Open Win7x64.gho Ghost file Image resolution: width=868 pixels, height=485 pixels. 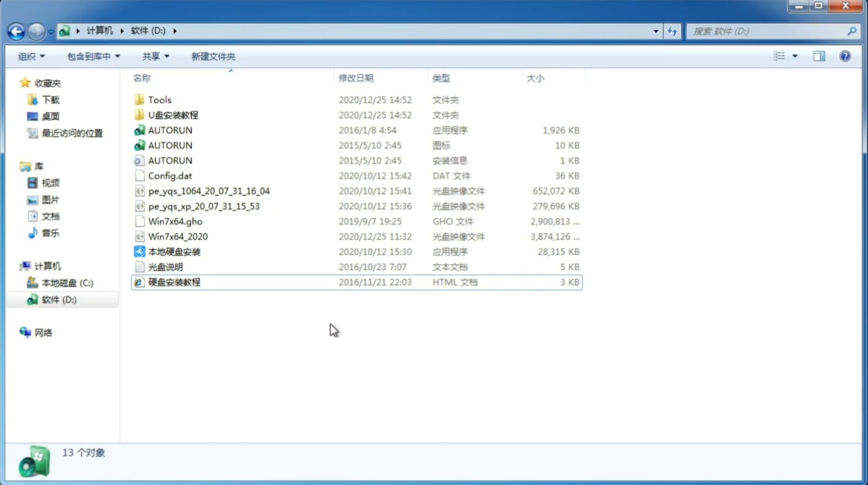pyautogui.click(x=175, y=221)
